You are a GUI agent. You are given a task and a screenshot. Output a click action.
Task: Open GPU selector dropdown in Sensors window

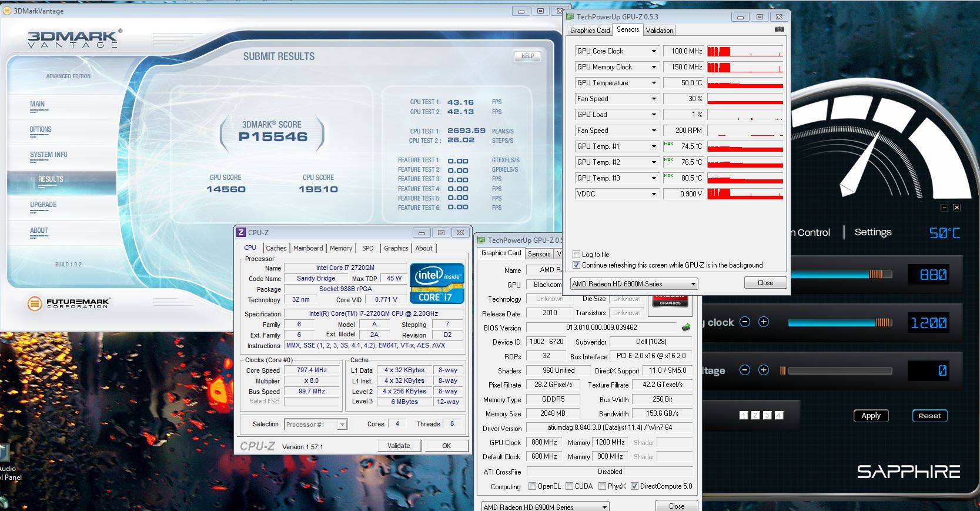634,283
